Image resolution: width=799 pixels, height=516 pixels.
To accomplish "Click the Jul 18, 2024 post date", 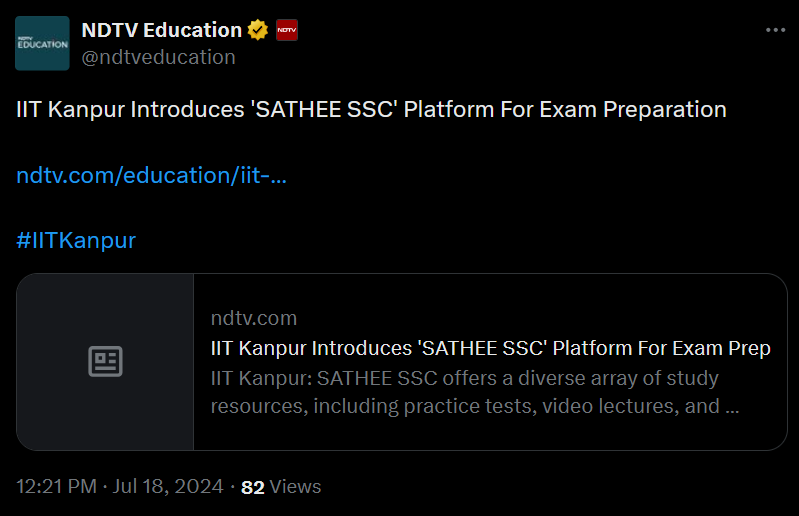I will click(x=170, y=487).
